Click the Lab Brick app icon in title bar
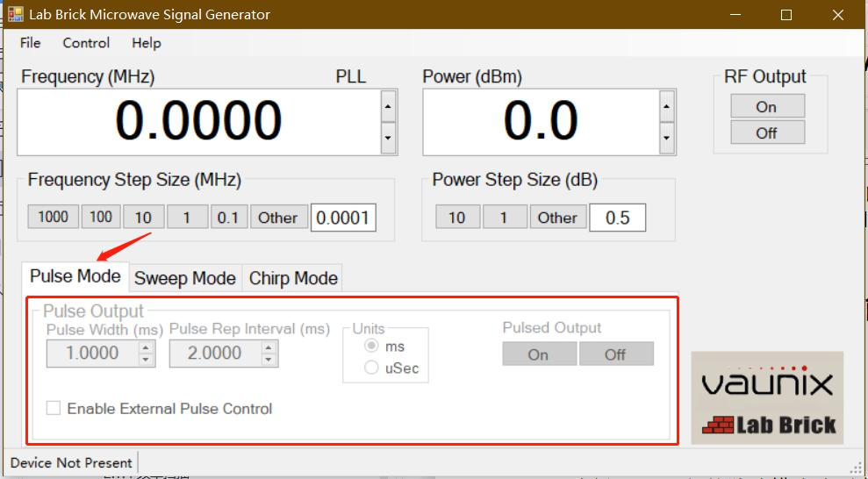 click(x=15, y=15)
